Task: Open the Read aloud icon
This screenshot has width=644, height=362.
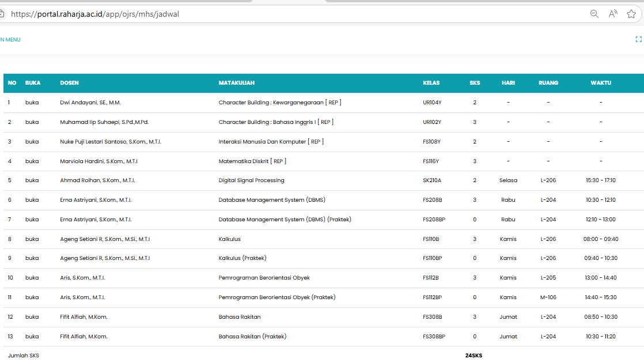Action: coord(613,14)
